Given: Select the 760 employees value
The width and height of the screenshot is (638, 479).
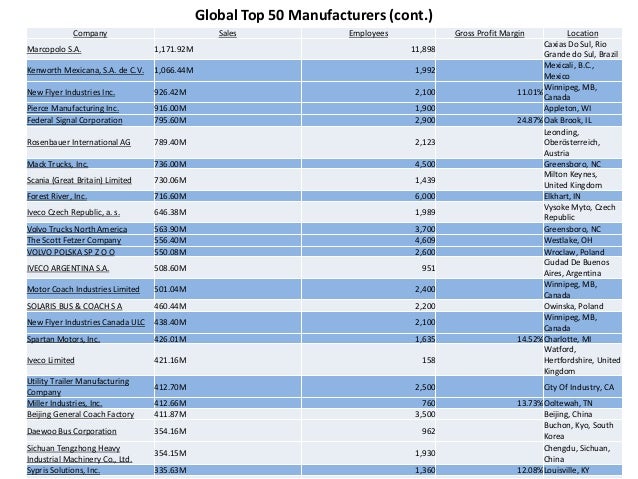Looking at the screenshot, I should (428, 403).
